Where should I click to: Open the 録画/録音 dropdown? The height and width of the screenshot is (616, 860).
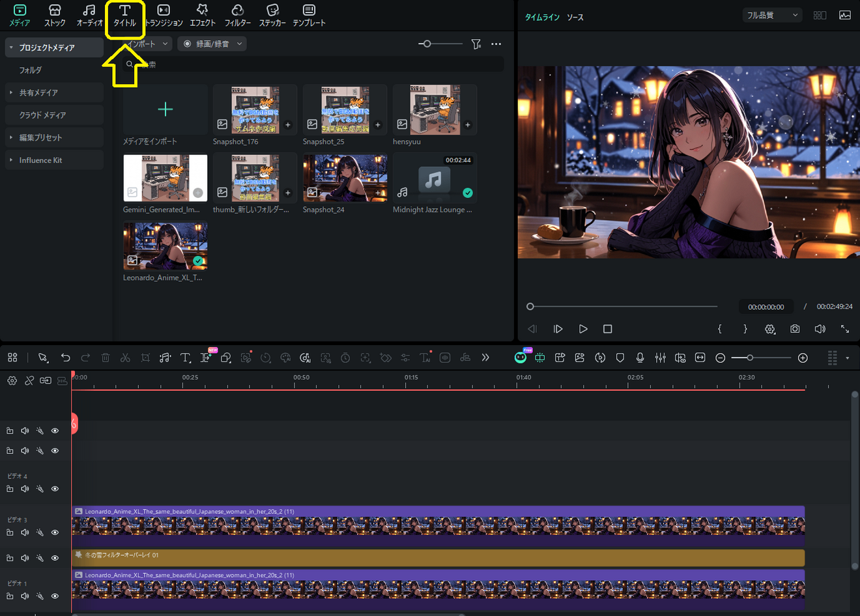[212, 44]
